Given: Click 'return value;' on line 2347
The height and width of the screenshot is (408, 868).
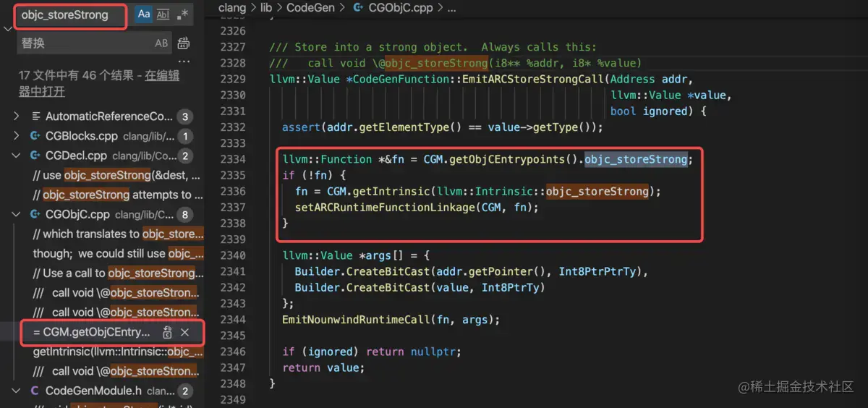Looking at the screenshot, I should tap(323, 367).
